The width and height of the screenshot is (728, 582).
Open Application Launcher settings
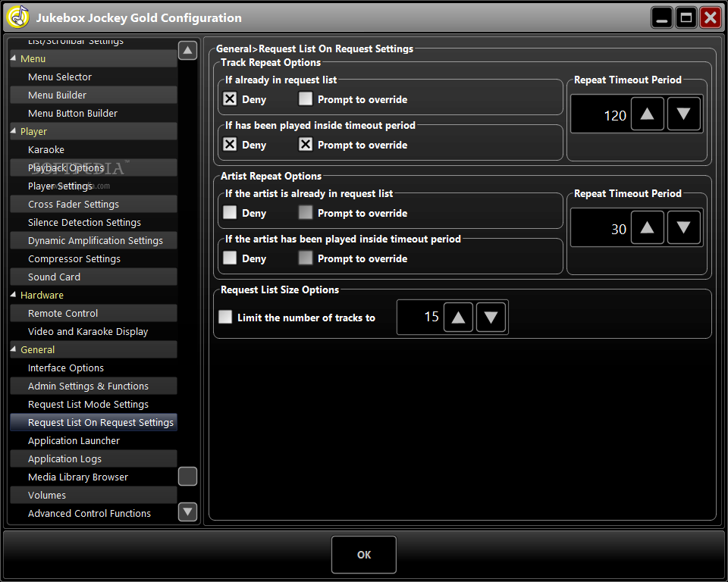(x=93, y=440)
